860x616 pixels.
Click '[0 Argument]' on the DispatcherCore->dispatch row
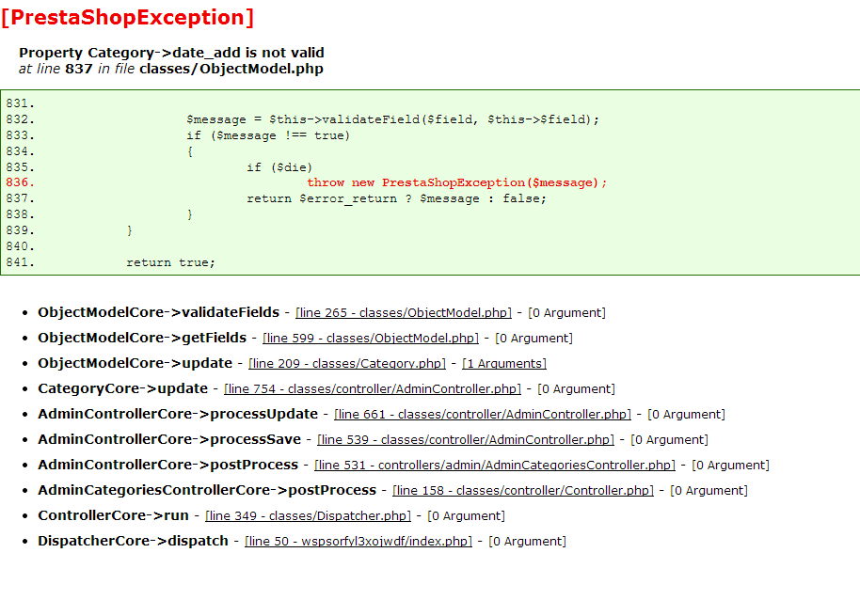527,542
